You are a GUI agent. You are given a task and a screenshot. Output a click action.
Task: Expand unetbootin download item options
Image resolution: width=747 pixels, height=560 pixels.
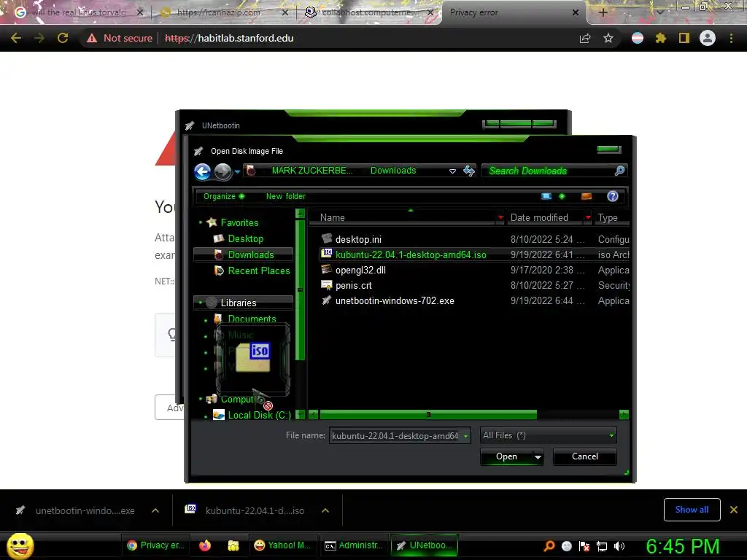[155, 510]
